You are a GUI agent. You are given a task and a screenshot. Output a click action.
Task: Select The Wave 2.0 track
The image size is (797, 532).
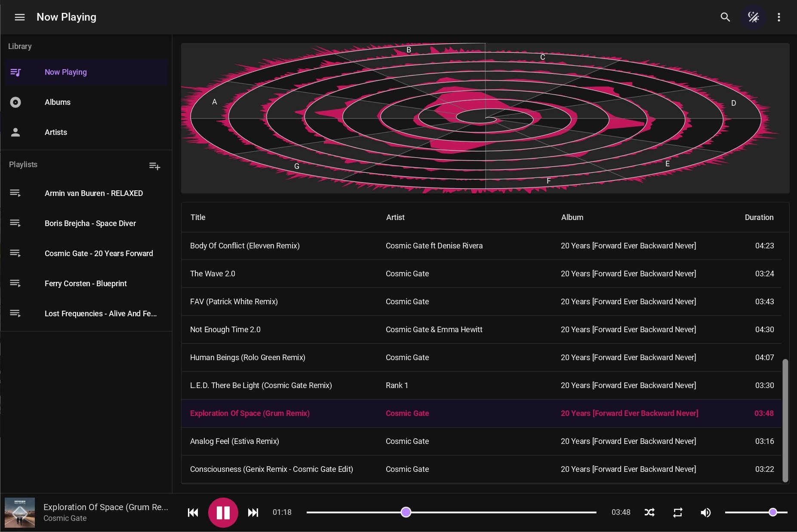(x=481, y=274)
